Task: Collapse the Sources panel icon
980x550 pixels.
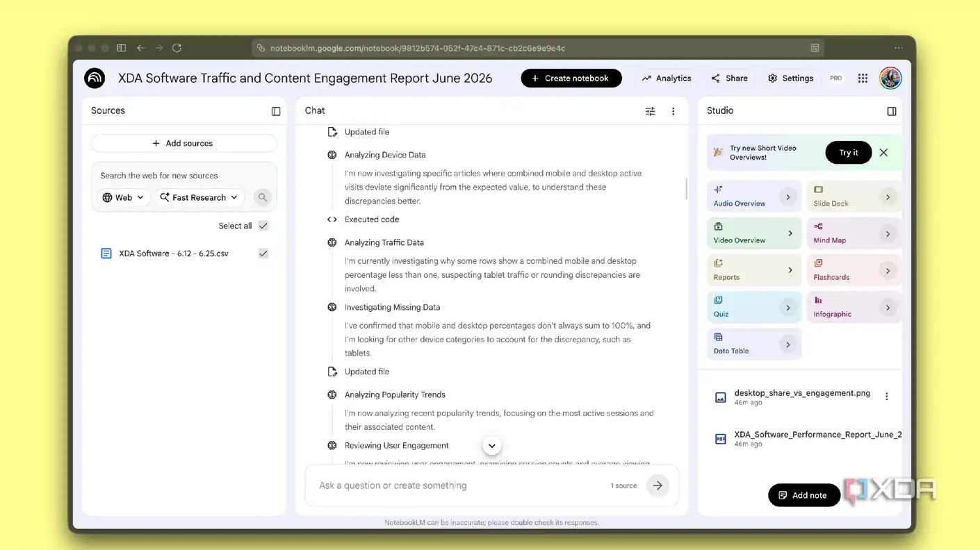Action: tap(276, 111)
